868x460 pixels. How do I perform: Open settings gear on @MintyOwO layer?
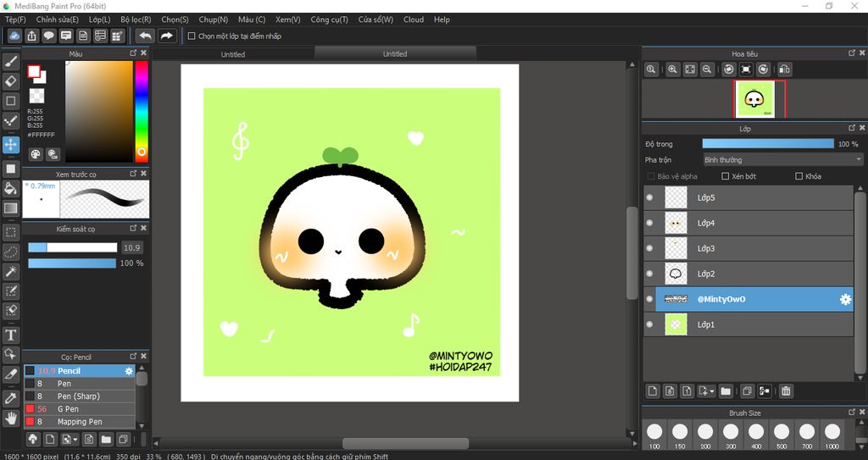pos(845,300)
